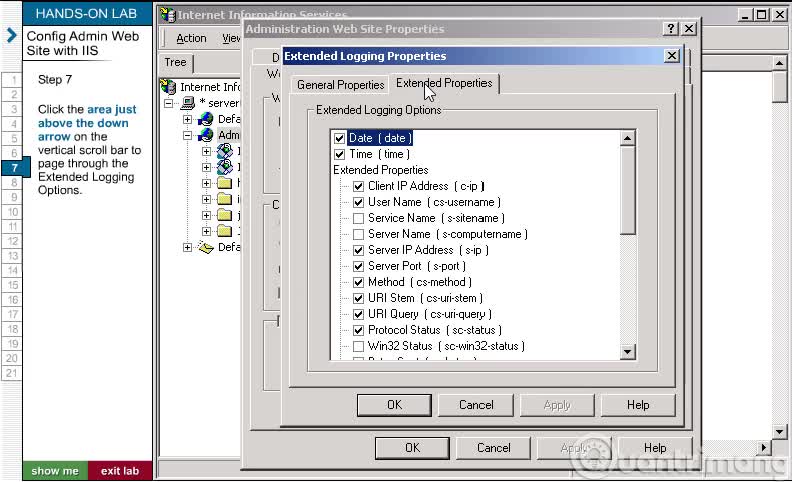Click the blue chevron arrow beside lab title

[12, 35]
